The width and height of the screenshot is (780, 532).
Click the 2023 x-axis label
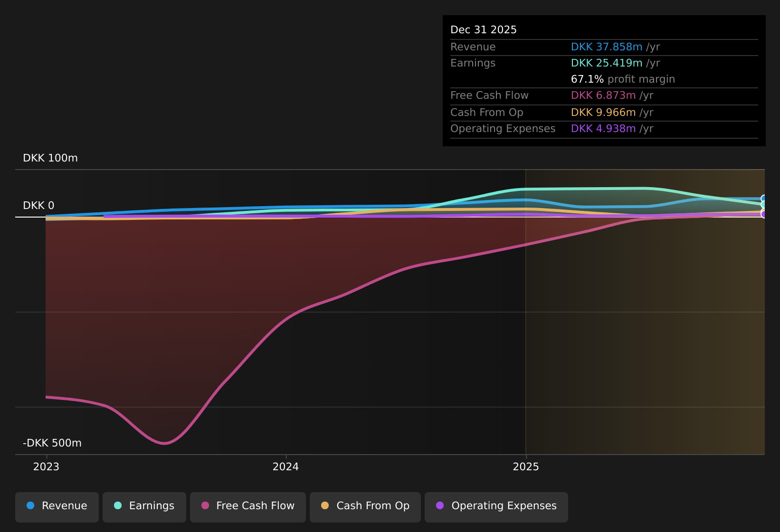coord(46,467)
